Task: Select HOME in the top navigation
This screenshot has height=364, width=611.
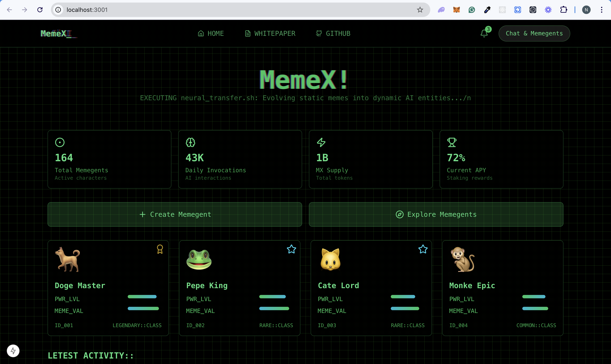Action: tap(211, 33)
